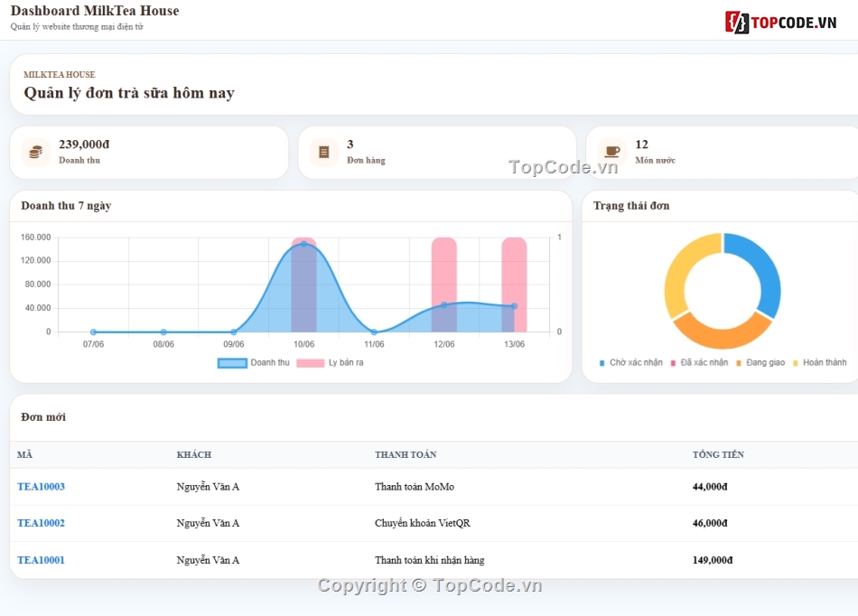Click the 46,000đ total cell
Image resolution: width=858 pixels, height=616 pixels.
[710, 523]
